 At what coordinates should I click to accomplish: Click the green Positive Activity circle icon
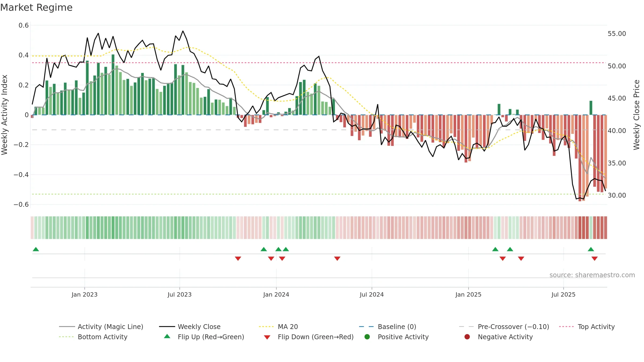(367, 337)
